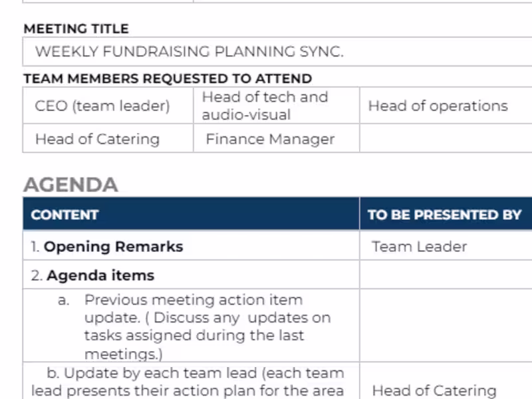The image size is (532, 399).
Task: Select the 'Team Leader' presenter cell
Action: point(419,246)
